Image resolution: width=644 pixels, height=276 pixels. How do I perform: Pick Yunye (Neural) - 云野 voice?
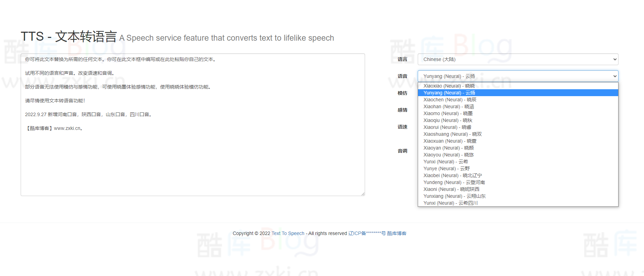(446, 168)
